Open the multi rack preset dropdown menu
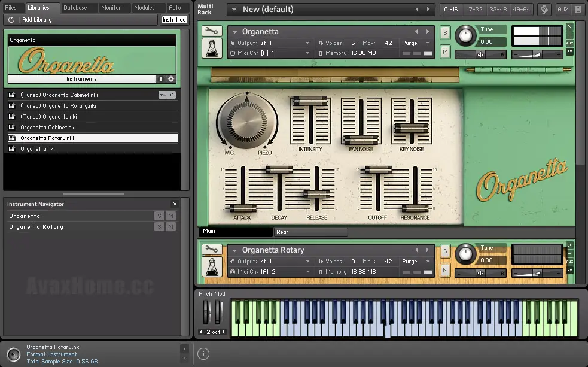This screenshot has height=367, width=588. (x=234, y=10)
